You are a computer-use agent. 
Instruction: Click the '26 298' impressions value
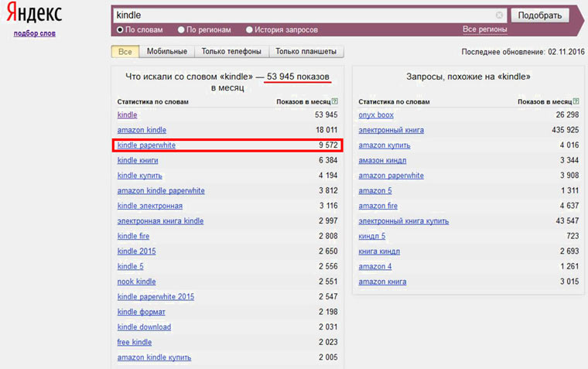(x=567, y=114)
